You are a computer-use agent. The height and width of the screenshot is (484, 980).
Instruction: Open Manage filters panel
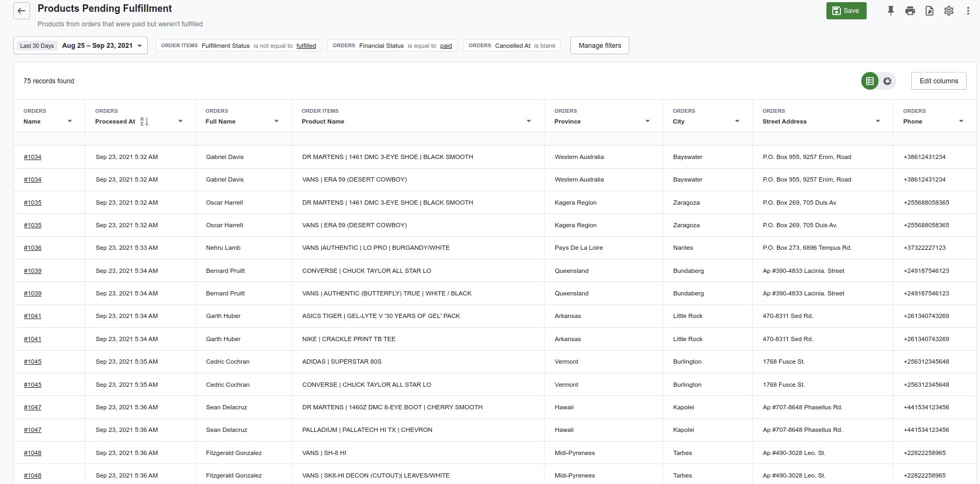[x=599, y=45]
